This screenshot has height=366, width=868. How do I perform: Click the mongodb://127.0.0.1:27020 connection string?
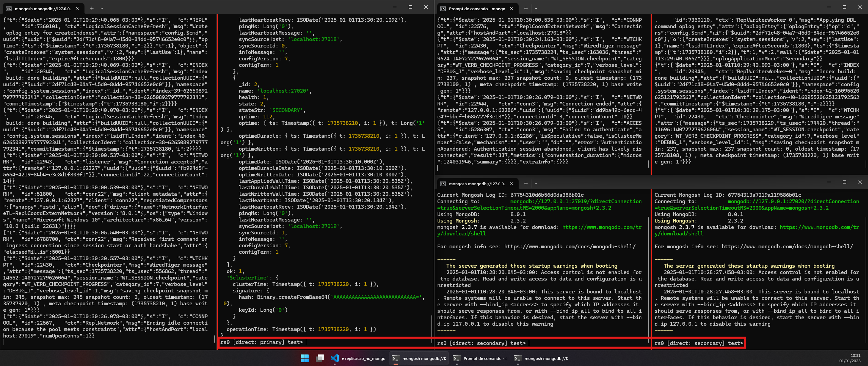click(793, 201)
